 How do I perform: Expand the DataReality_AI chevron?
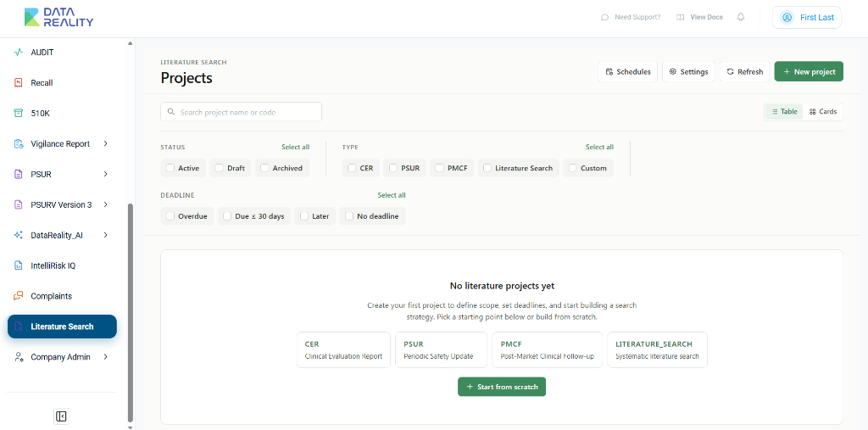tap(106, 235)
